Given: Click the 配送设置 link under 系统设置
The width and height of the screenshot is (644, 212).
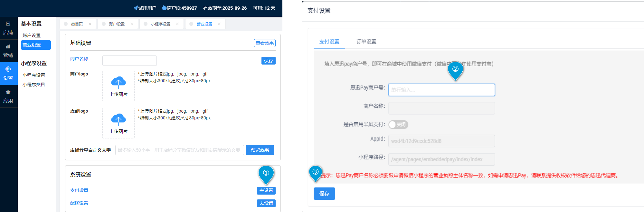Looking at the screenshot, I should (x=79, y=203).
